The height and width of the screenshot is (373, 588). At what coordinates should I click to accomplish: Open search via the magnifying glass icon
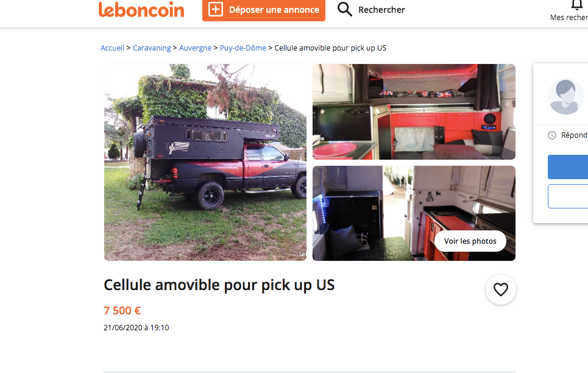(344, 9)
